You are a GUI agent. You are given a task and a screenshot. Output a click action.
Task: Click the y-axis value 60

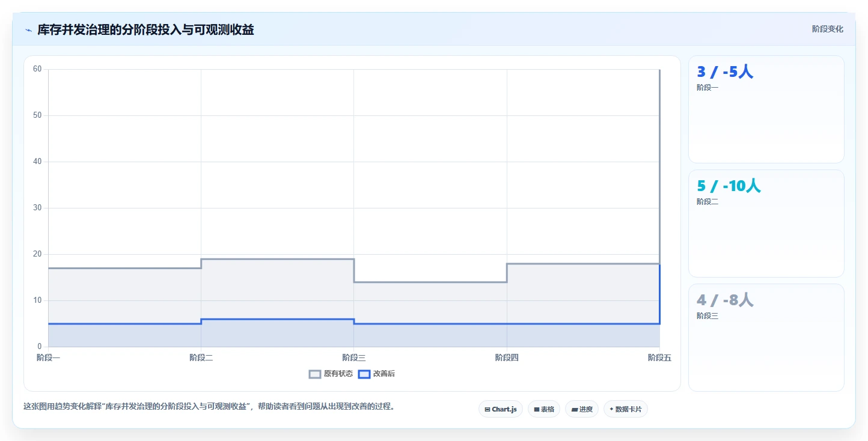(x=37, y=69)
